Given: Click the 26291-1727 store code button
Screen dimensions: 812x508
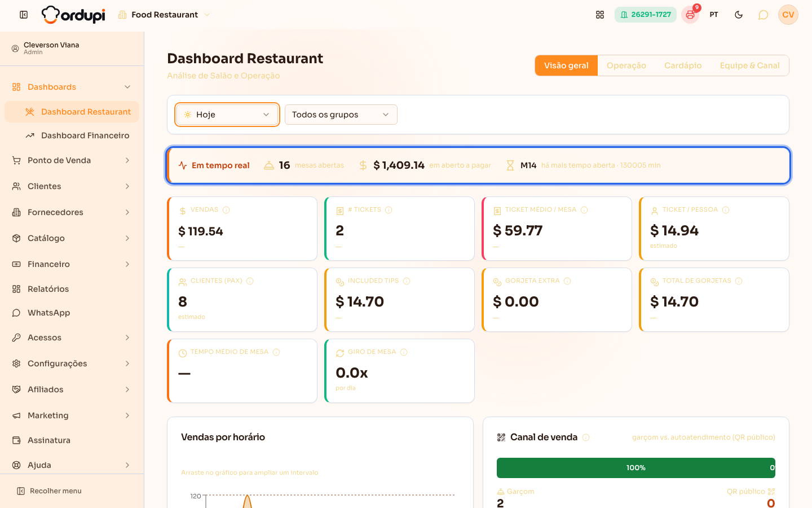Looking at the screenshot, I should coord(646,15).
